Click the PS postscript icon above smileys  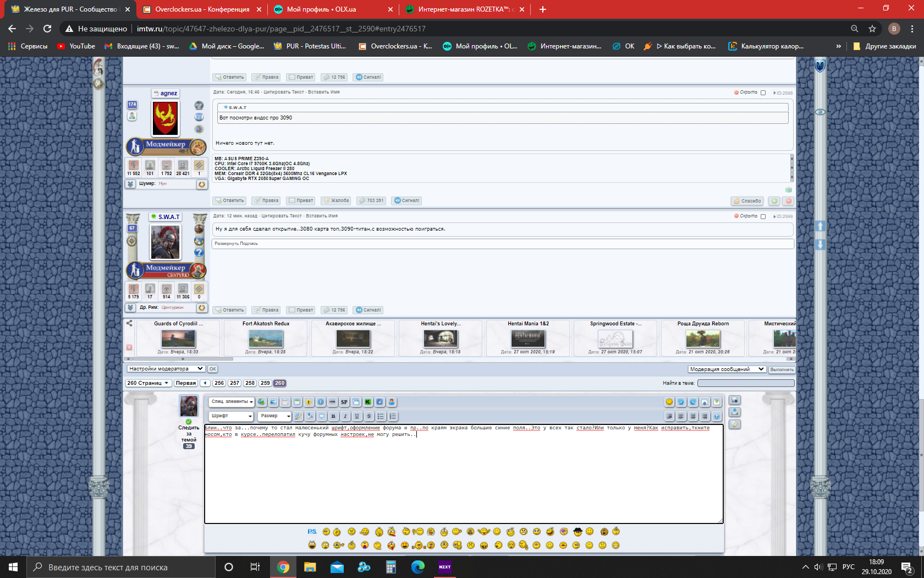click(x=312, y=531)
